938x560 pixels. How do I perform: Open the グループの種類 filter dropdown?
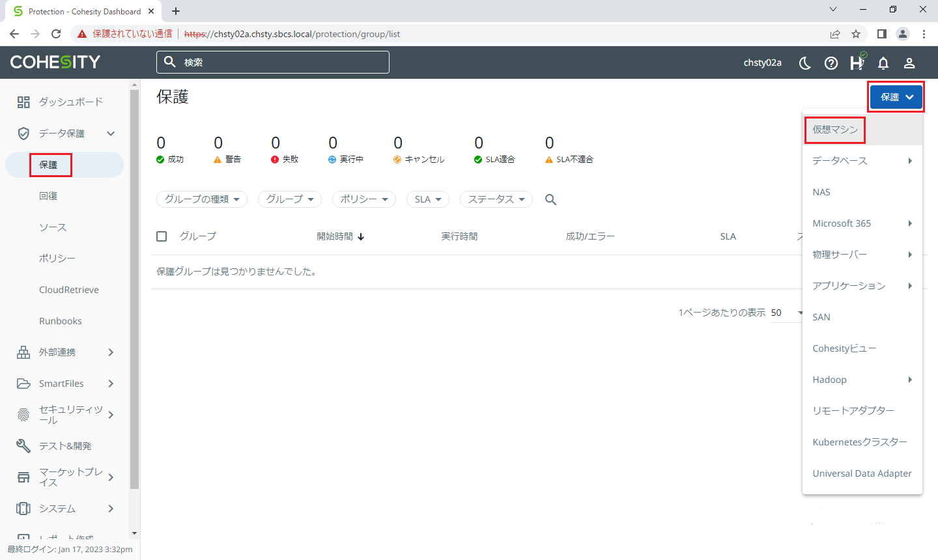tap(202, 199)
